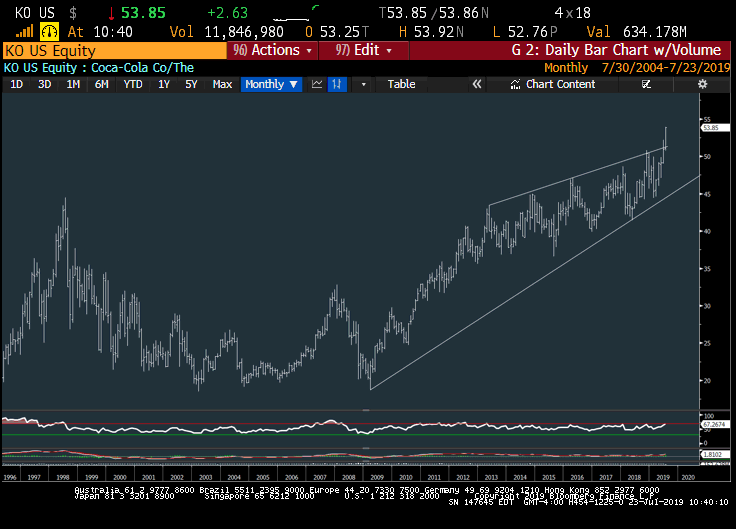736x529 pixels.
Task: Click the G 2: Daily Bar Chart title
Action: point(616,50)
